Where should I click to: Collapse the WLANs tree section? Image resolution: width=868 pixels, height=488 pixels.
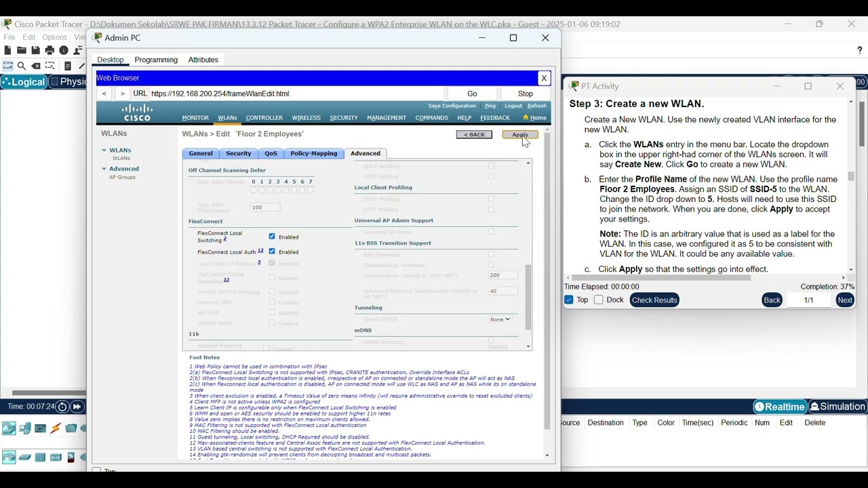click(x=104, y=150)
